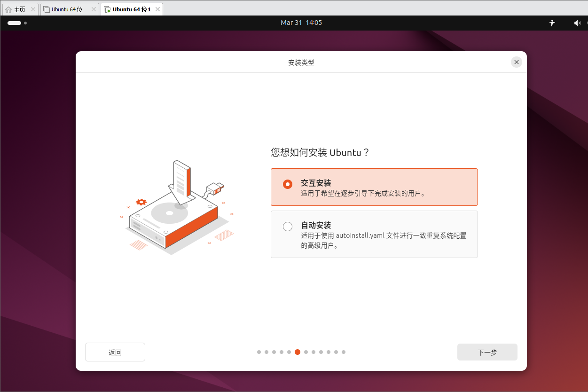
Task: Select the 自动安装 radio button
Action: (x=288, y=227)
